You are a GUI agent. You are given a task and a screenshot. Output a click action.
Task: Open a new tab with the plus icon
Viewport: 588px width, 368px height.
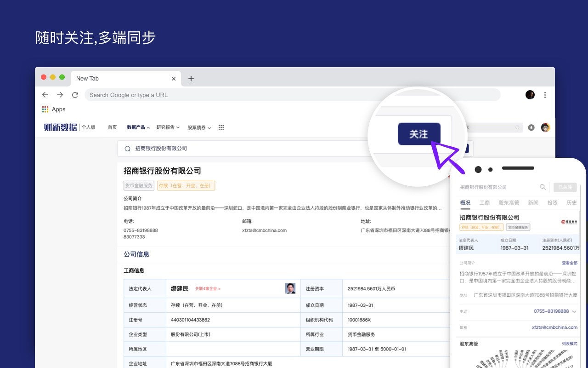click(x=191, y=79)
